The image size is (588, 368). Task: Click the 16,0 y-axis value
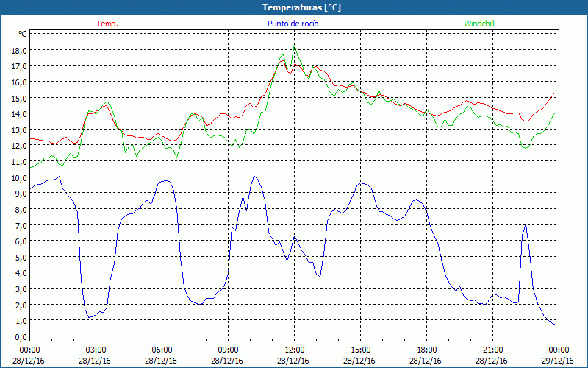click(x=21, y=82)
